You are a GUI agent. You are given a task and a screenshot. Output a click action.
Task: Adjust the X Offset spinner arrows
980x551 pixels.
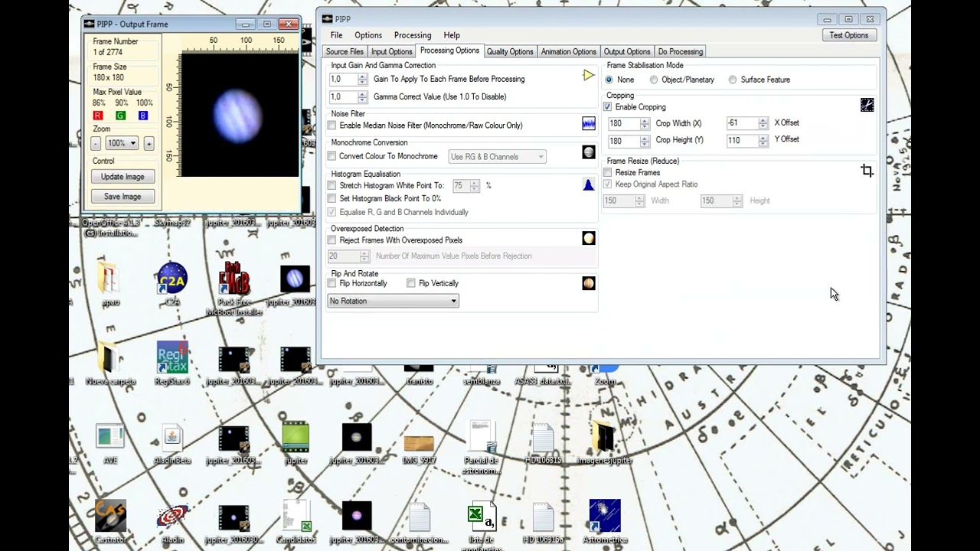click(x=763, y=123)
